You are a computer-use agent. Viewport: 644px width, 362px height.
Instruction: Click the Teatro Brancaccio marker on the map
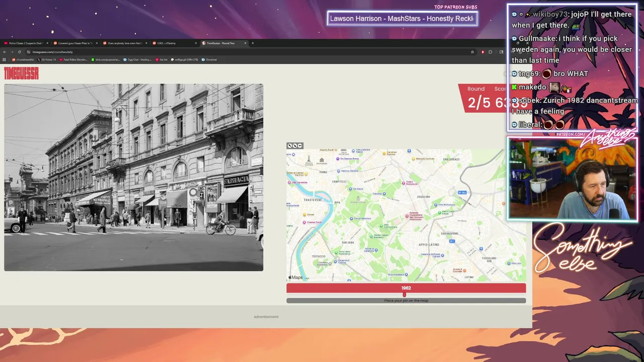pos(404,183)
